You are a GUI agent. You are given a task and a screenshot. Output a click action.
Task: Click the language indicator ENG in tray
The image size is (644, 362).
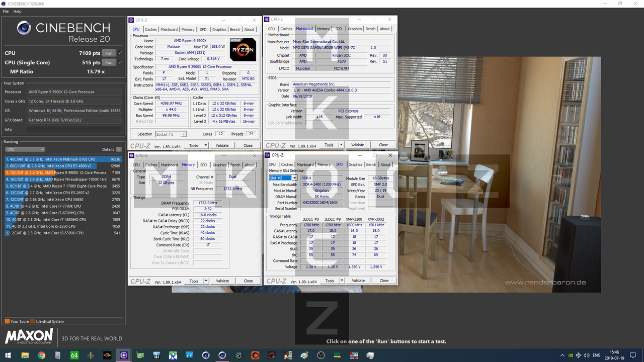pos(597,355)
